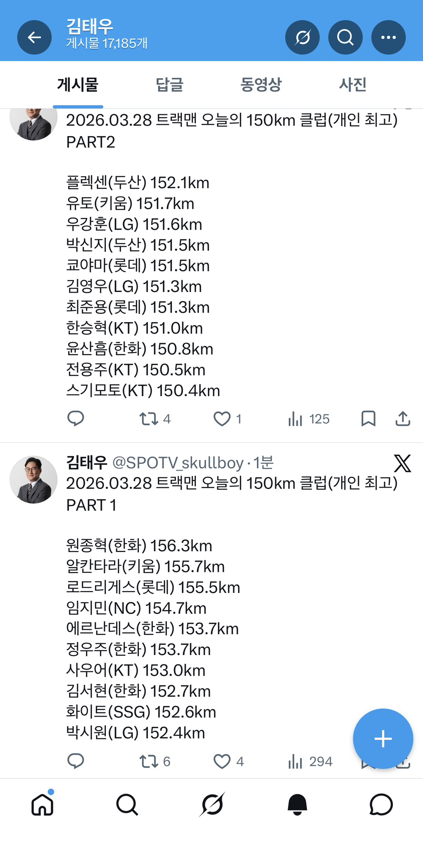Viewport: 423px width, 868px height.
Task: Switch to the 답글 tab
Action: pyautogui.click(x=169, y=85)
